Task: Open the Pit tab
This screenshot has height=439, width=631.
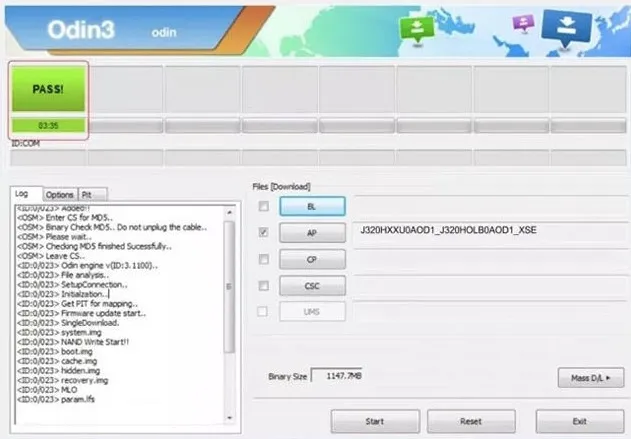Action: pos(92,195)
